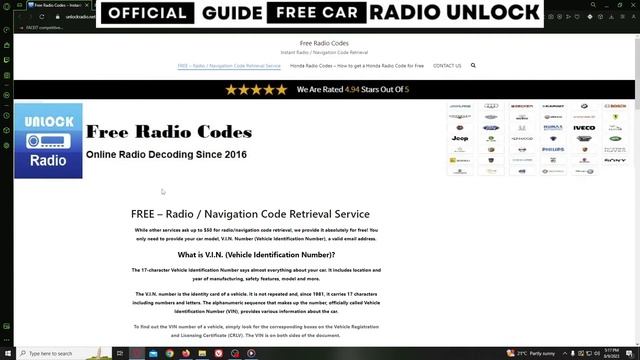Pick the Audi brand logo

pyautogui.click(x=491, y=106)
